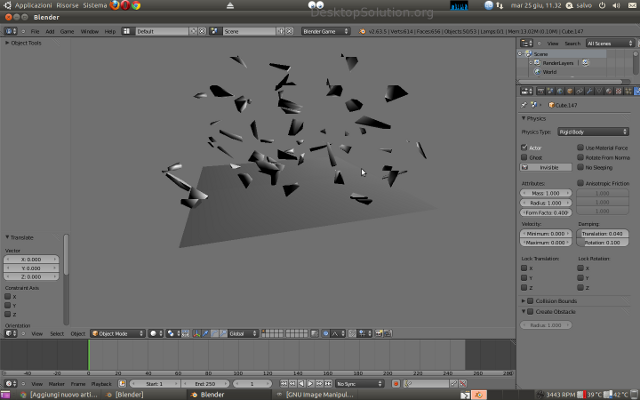The image size is (640, 400).
Task: Click the End 250 frame field
Action: pyautogui.click(x=206, y=383)
